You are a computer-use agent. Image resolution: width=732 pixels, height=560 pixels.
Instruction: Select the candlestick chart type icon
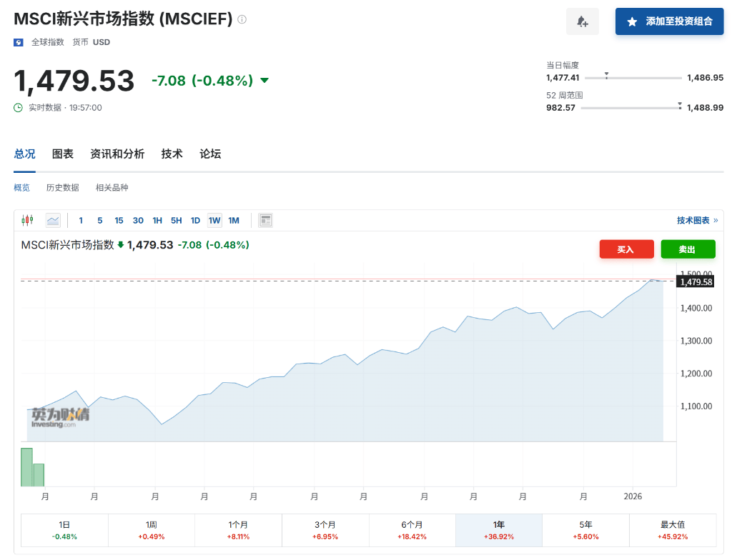27,220
